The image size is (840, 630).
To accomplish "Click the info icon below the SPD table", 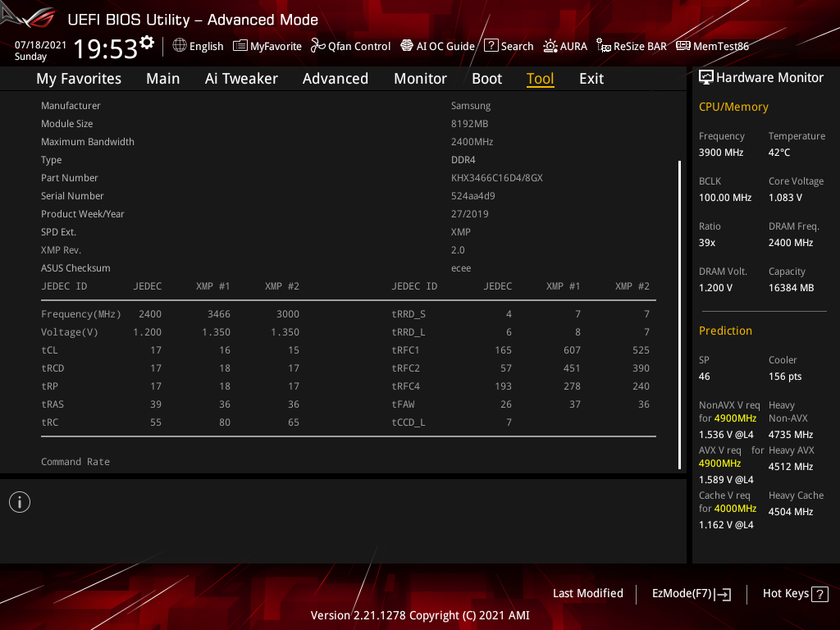I will 19,501.
